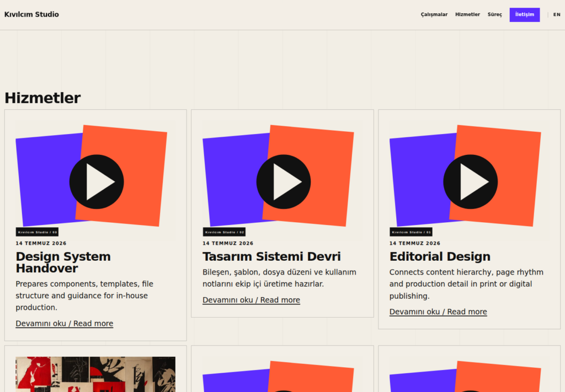This screenshot has width=565, height=392.
Task: Click the 'Prepares components, templates' description
Action: (84, 296)
